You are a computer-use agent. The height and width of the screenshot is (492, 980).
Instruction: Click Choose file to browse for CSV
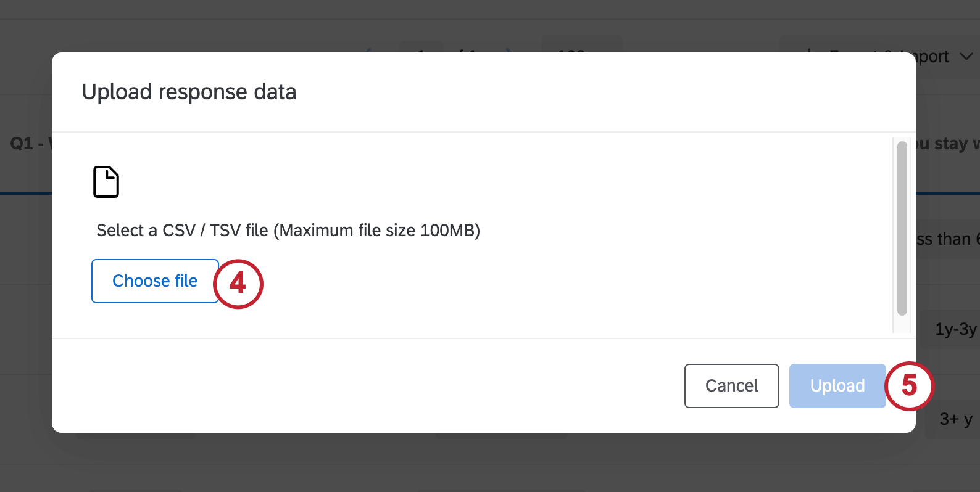(x=155, y=281)
